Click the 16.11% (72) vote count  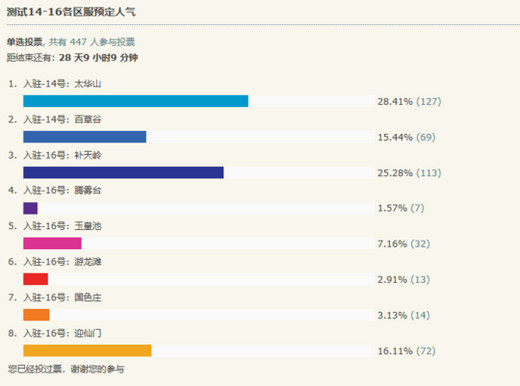click(407, 351)
